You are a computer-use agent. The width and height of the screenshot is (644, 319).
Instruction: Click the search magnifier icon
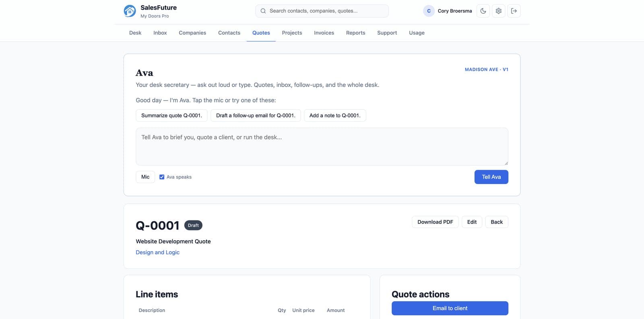[x=263, y=11]
